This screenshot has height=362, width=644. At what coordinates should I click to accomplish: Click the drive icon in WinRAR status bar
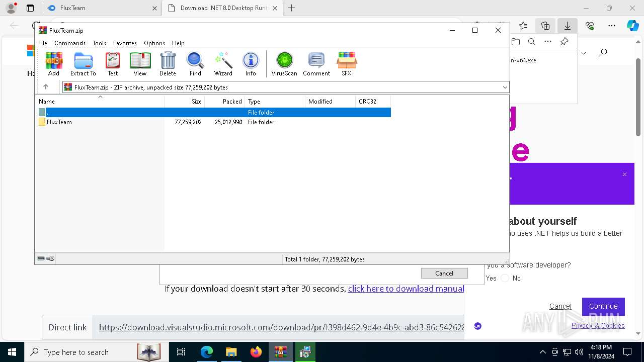point(41,258)
